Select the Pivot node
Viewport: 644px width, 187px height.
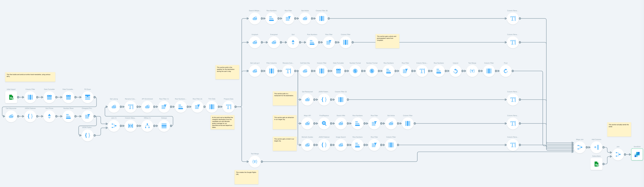click(506, 71)
